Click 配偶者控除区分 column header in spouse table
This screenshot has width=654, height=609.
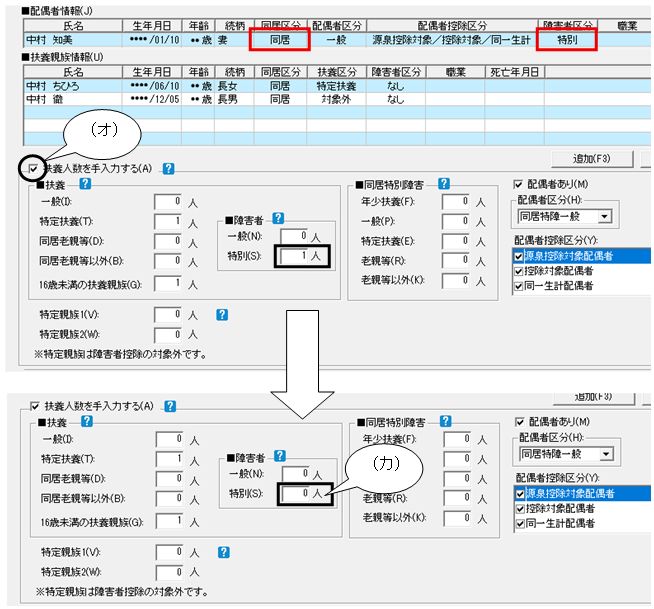(452, 26)
